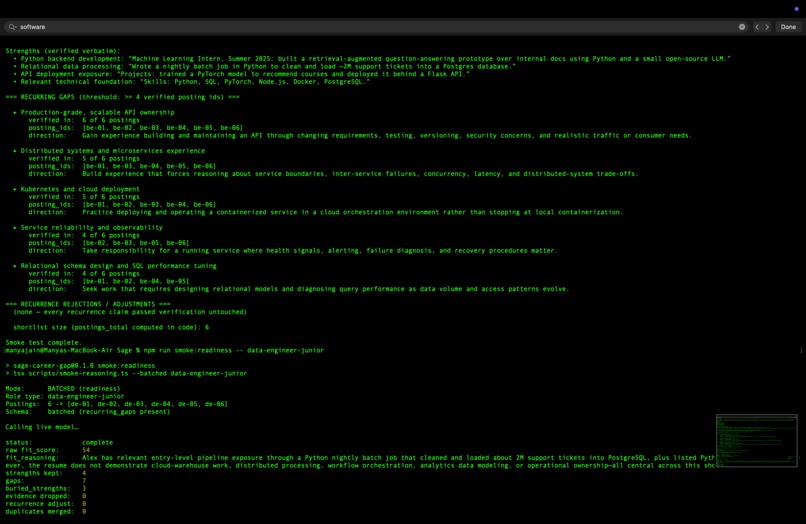Click the posting_ids list with six be- ids

pyautogui.click(x=136, y=128)
